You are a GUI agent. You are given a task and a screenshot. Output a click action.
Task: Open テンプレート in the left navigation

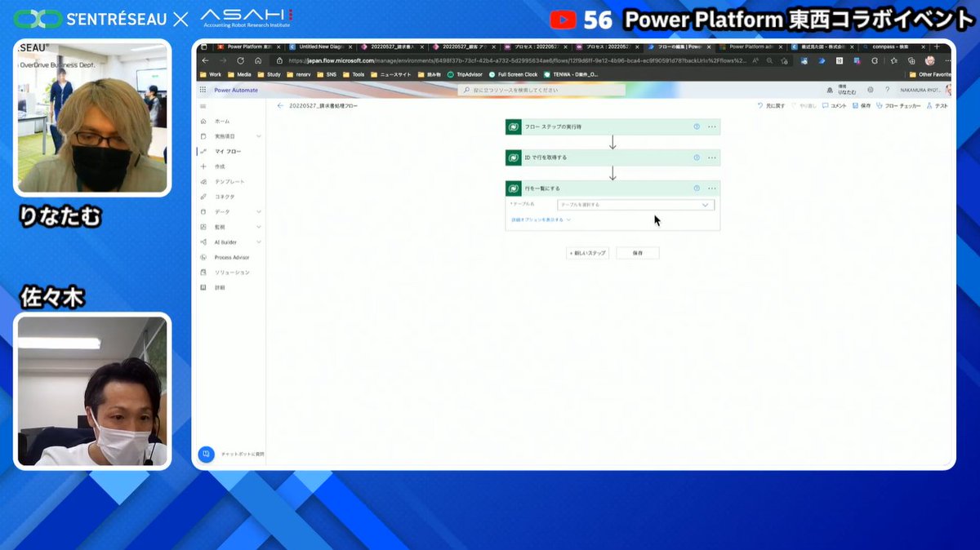pyautogui.click(x=229, y=181)
